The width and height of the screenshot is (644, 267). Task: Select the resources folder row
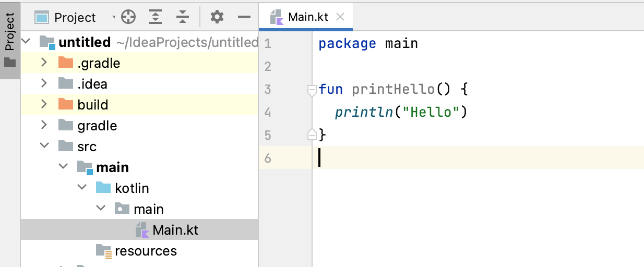[139, 251]
